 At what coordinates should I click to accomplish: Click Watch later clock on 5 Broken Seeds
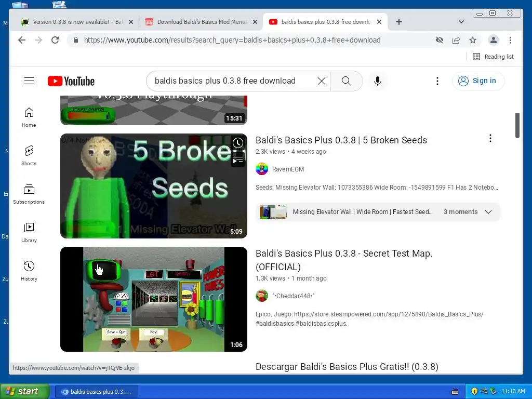[x=238, y=143]
